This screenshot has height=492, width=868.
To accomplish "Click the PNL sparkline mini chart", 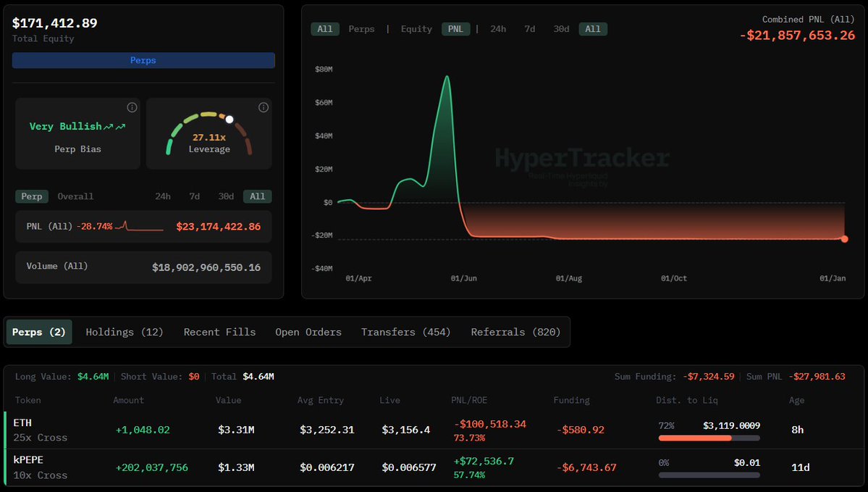I will (143, 227).
